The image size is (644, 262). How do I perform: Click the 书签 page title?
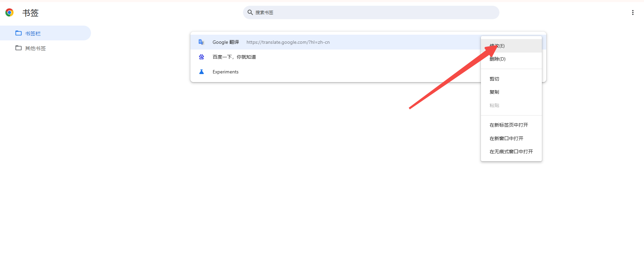pyautogui.click(x=30, y=13)
